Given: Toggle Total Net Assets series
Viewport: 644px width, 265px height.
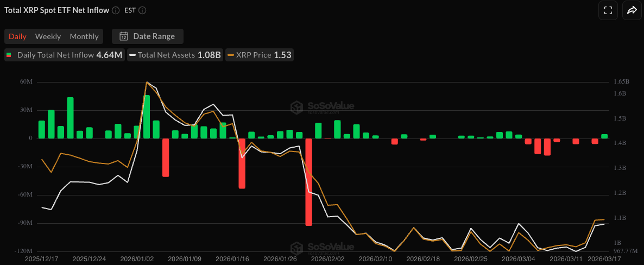Looking at the screenshot, I should tap(175, 55).
